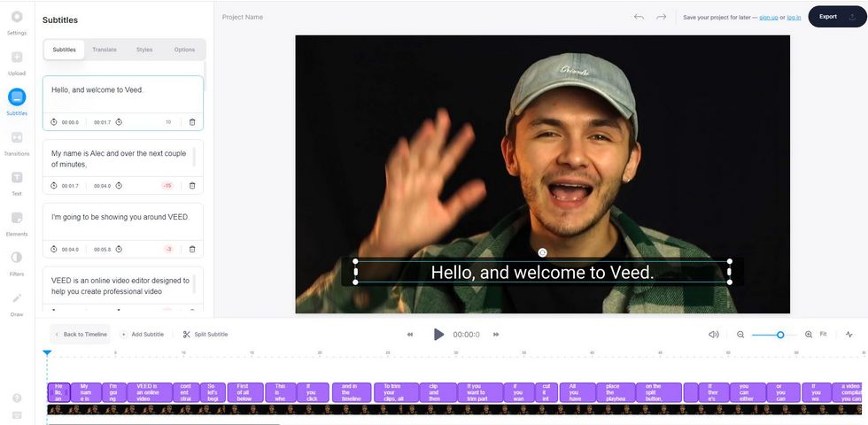This screenshot has height=425, width=868.
Task: Redo the last action
Action: click(x=661, y=17)
